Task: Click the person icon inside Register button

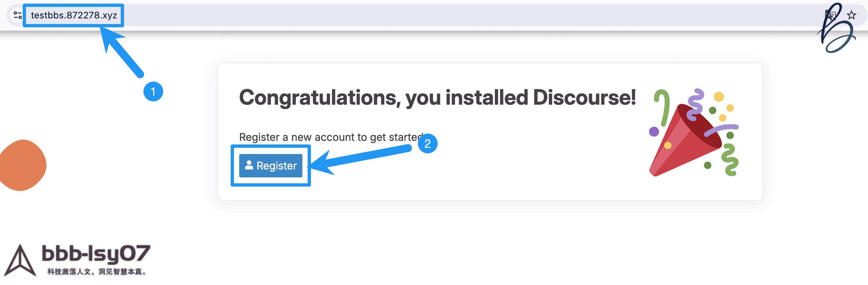Action: pyautogui.click(x=249, y=165)
